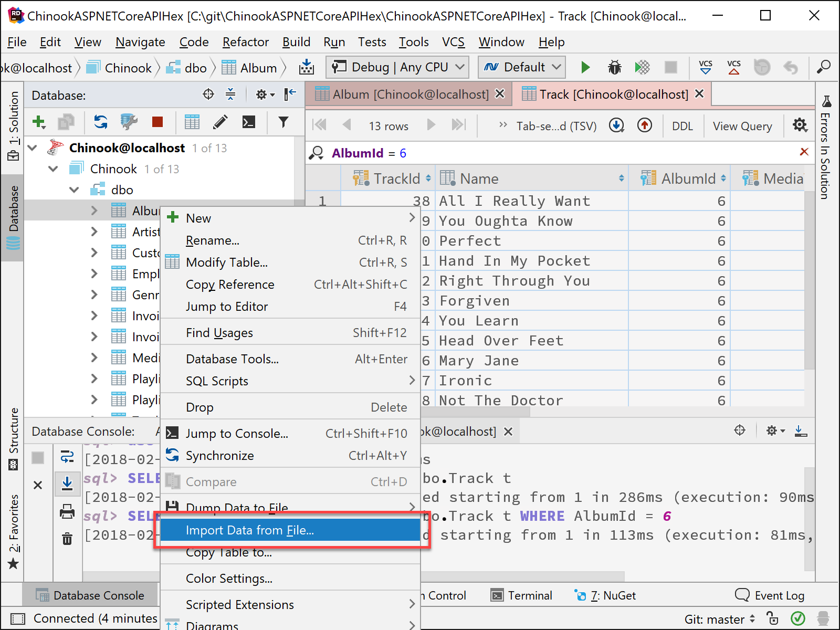Viewport: 840px width, 630px height.
Task: Click the Debug bug icon
Action: (x=614, y=67)
